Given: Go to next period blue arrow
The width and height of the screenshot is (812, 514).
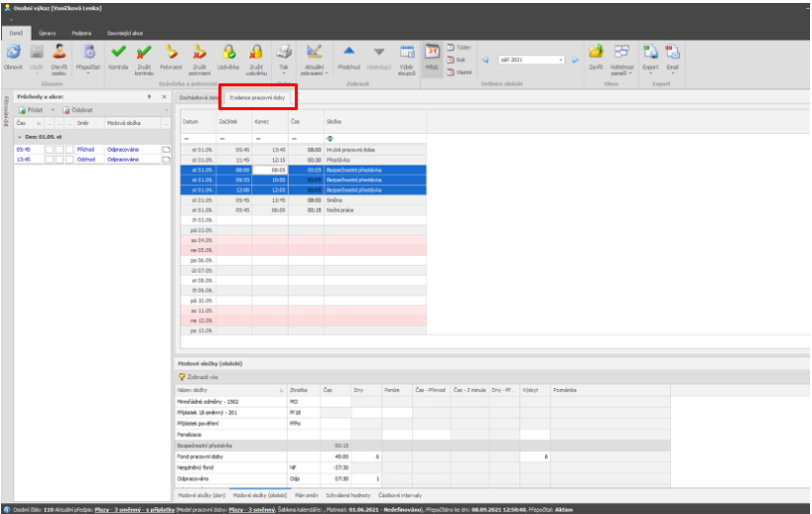Looking at the screenshot, I should 576,61.
